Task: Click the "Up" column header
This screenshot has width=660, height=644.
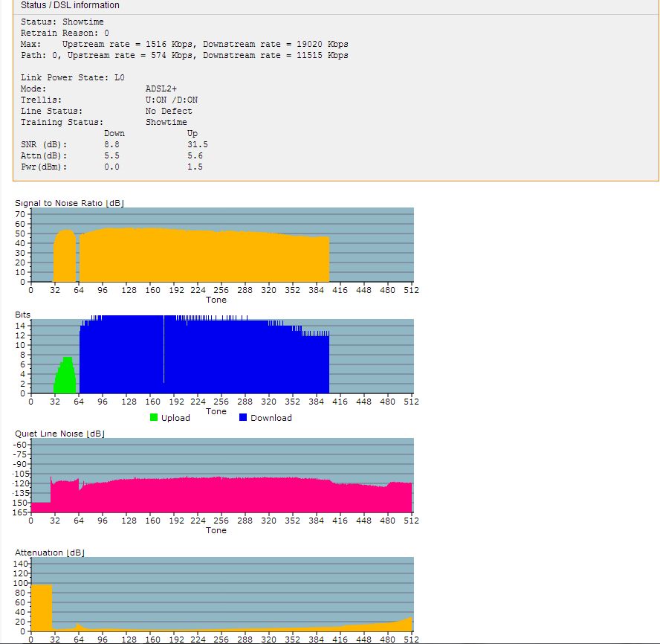Action: click(x=192, y=134)
